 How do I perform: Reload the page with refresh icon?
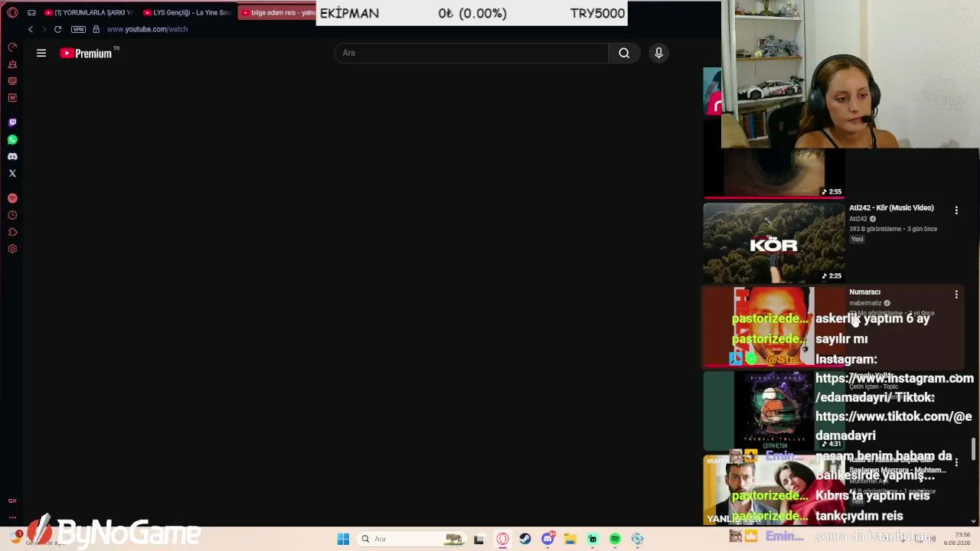[x=57, y=29]
